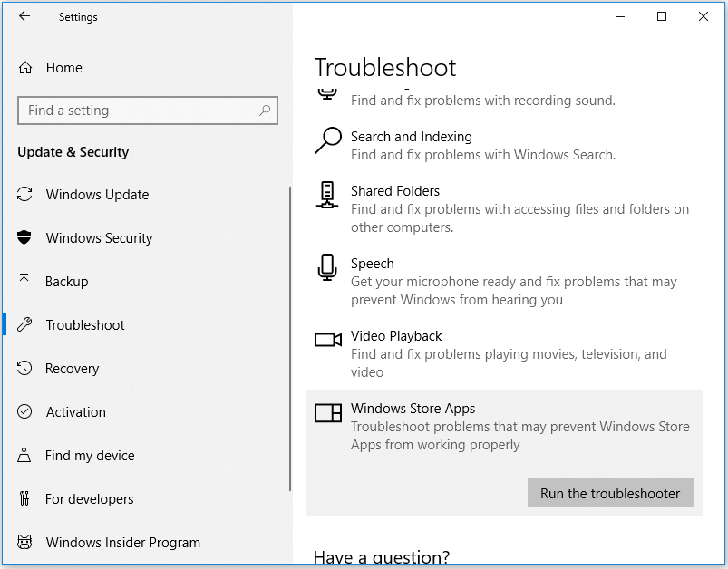Click the Windows Store Apps title

click(x=413, y=409)
